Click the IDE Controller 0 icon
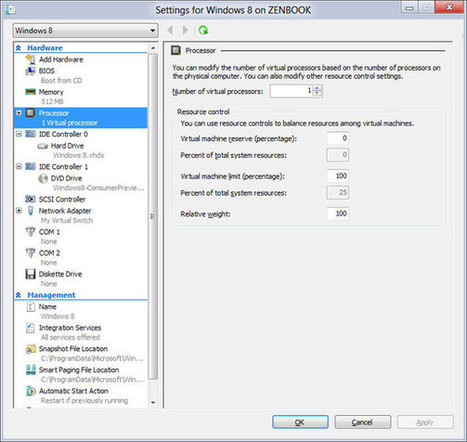This screenshot has height=442, width=467. coord(30,134)
